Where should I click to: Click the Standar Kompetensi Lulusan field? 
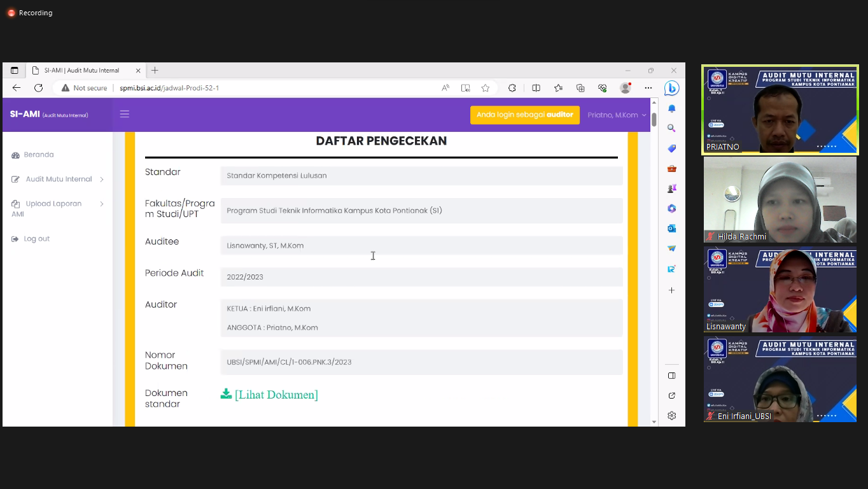pos(421,176)
